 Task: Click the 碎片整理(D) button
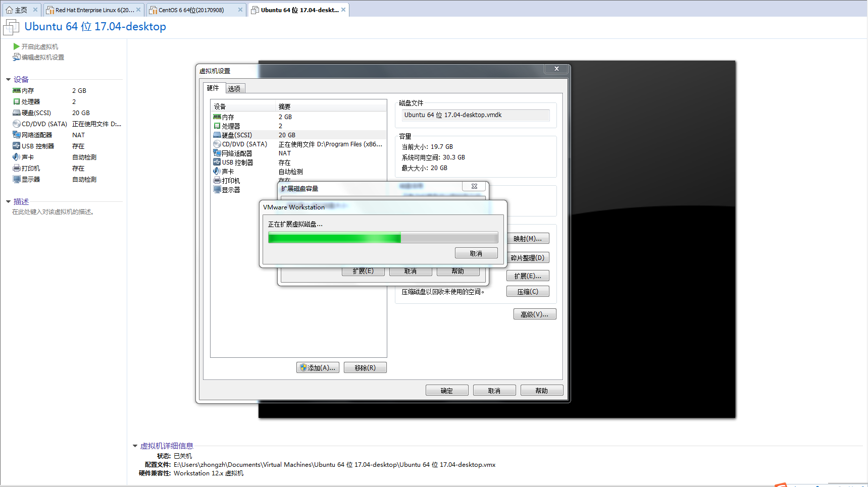(x=528, y=257)
